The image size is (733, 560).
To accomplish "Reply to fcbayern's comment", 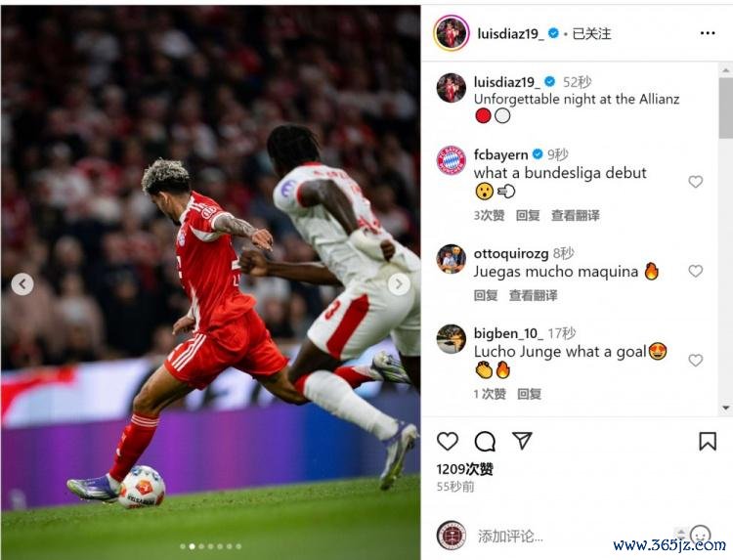I will click(x=528, y=215).
